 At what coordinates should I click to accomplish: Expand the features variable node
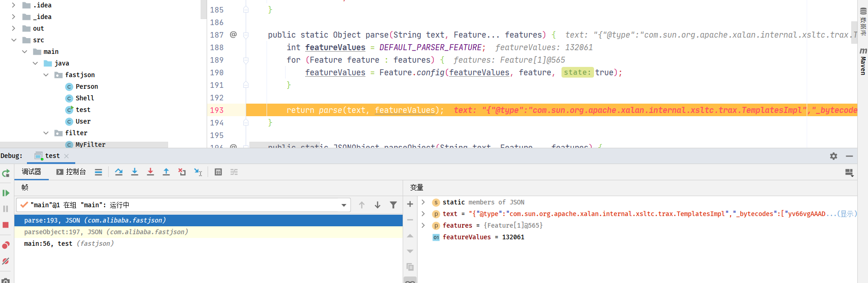pos(423,225)
